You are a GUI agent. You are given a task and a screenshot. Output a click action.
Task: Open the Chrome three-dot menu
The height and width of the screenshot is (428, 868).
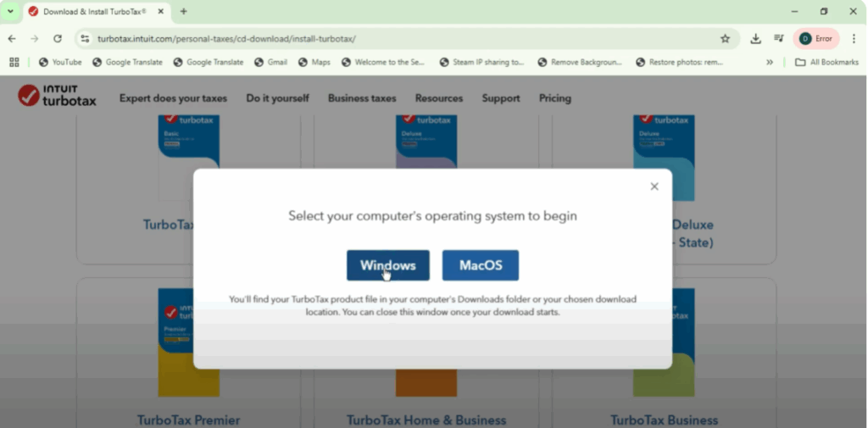point(854,39)
